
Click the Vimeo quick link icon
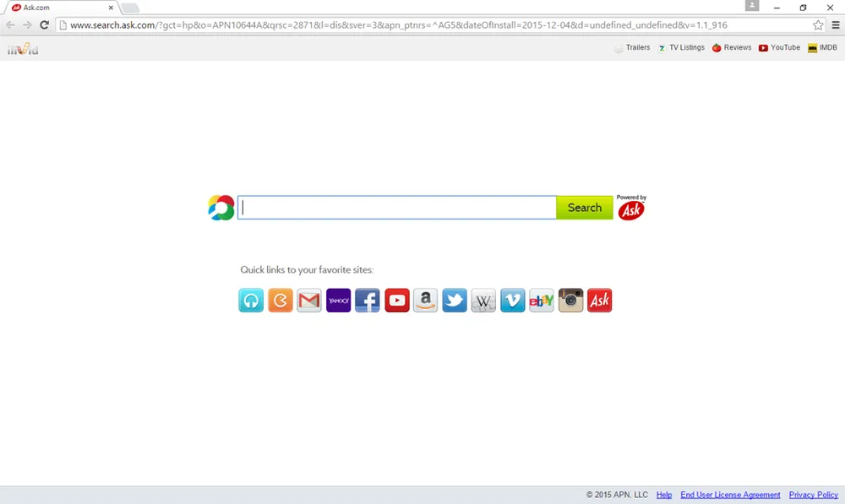(513, 301)
